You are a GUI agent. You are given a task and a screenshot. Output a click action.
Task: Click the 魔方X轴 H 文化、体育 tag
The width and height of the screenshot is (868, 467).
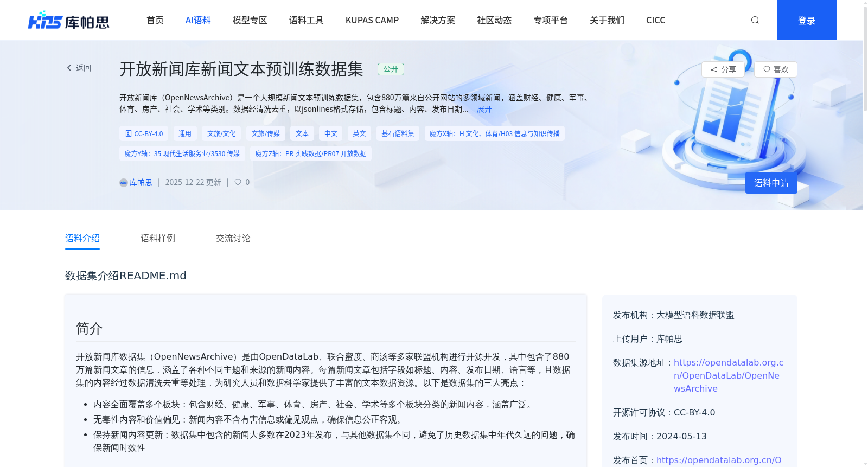tap(495, 133)
